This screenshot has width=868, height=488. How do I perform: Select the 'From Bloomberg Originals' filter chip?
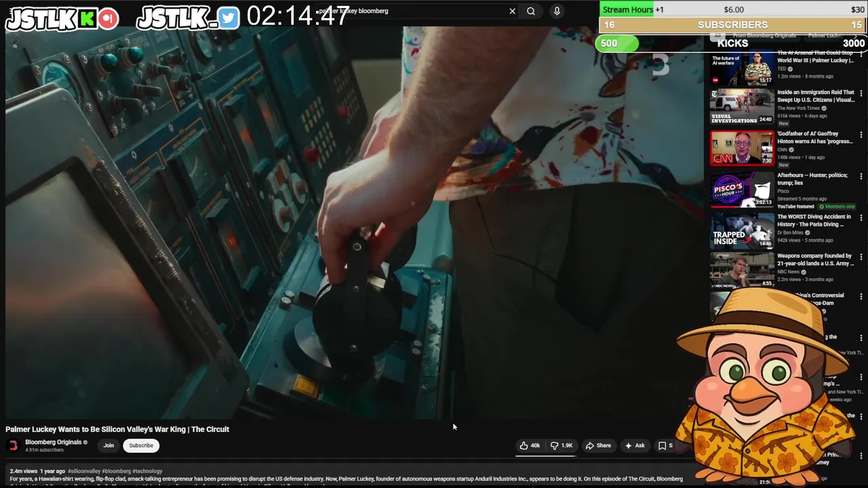coord(764,35)
